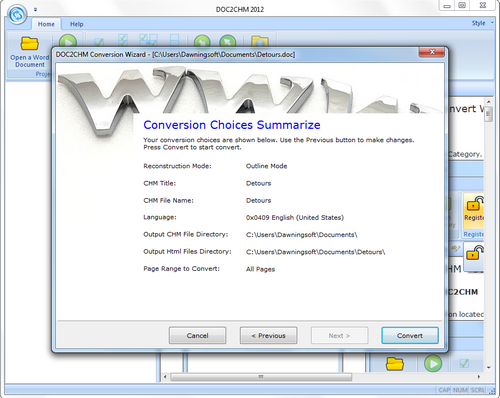Open the Help ribbon tab

click(x=77, y=24)
